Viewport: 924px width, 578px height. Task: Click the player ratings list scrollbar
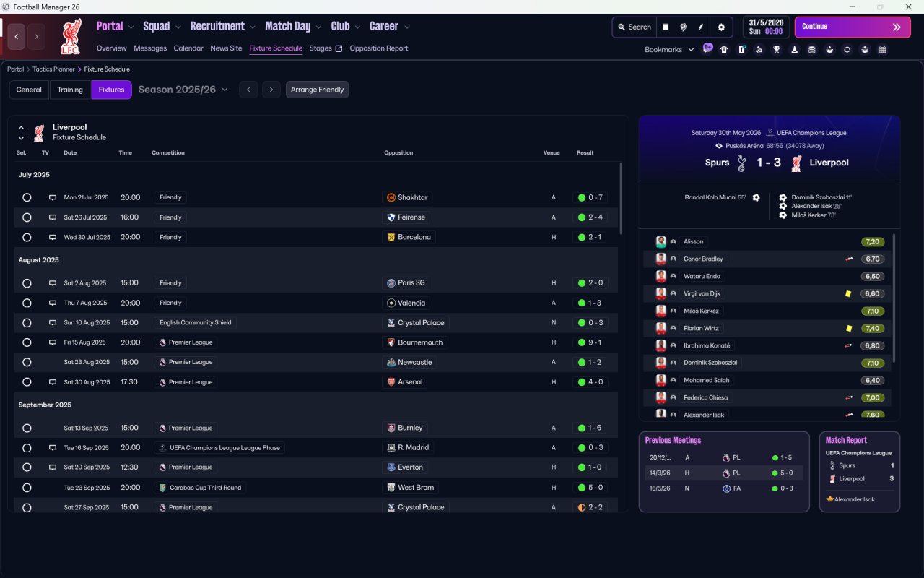tap(894, 298)
